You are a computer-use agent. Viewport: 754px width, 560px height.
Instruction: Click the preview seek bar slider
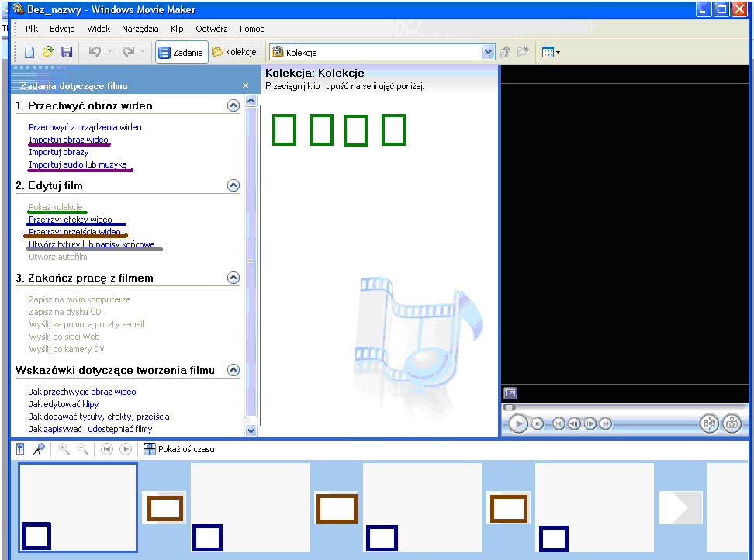(509, 407)
